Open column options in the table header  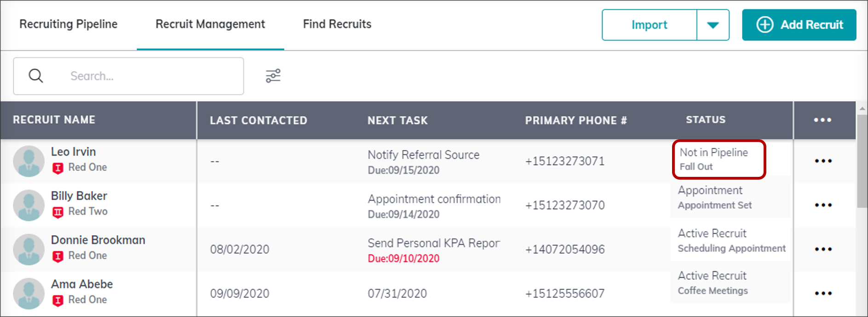(822, 120)
